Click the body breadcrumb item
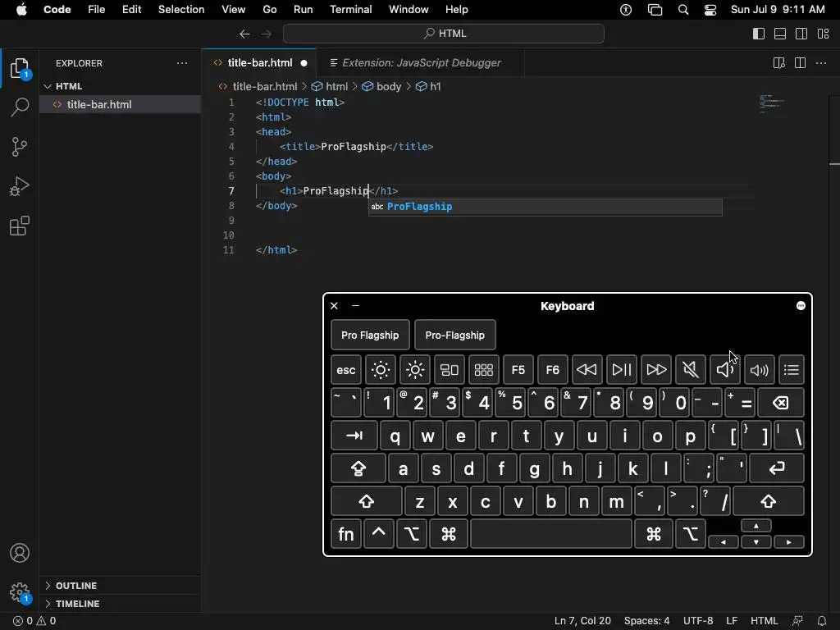 point(382,86)
